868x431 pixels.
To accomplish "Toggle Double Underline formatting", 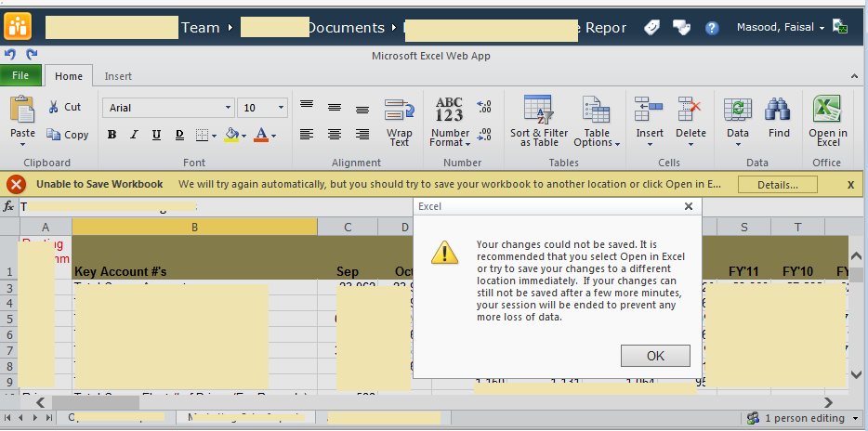I will 179,135.
